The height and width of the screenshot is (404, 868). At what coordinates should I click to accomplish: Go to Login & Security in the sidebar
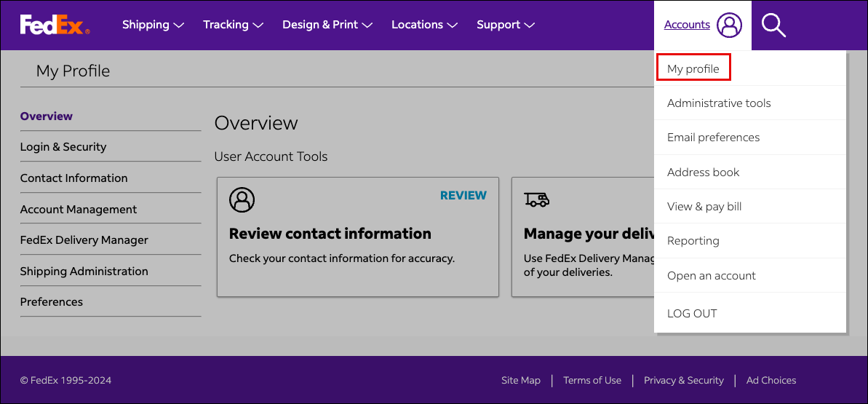pyautogui.click(x=63, y=146)
